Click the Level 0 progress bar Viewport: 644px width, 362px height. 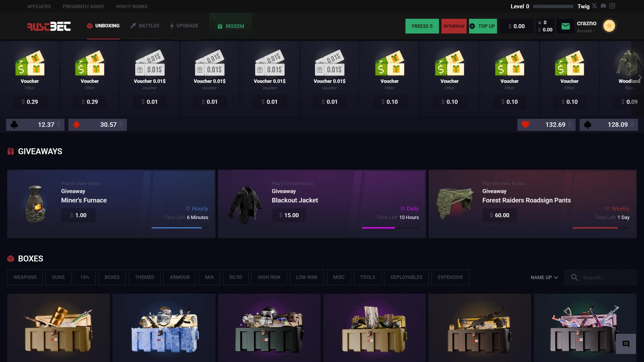pyautogui.click(x=553, y=6)
